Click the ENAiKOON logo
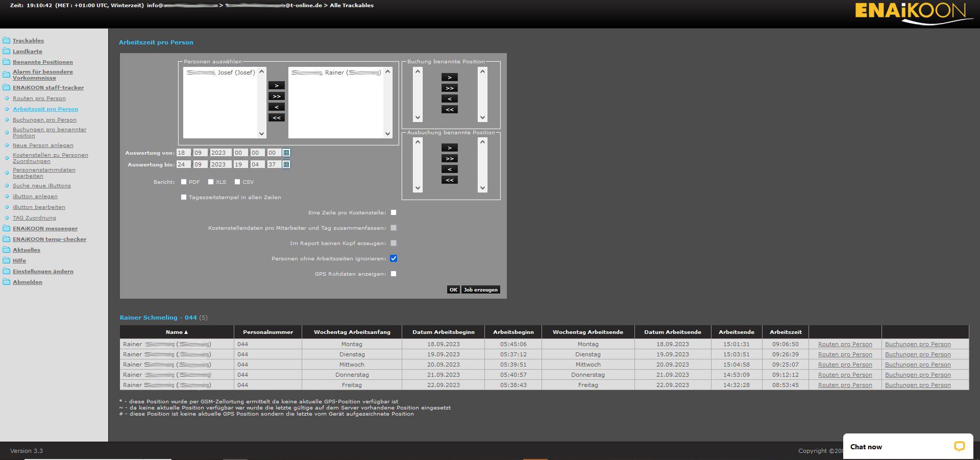Image resolution: width=980 pixels, height=460 pixels. (913, 13)
